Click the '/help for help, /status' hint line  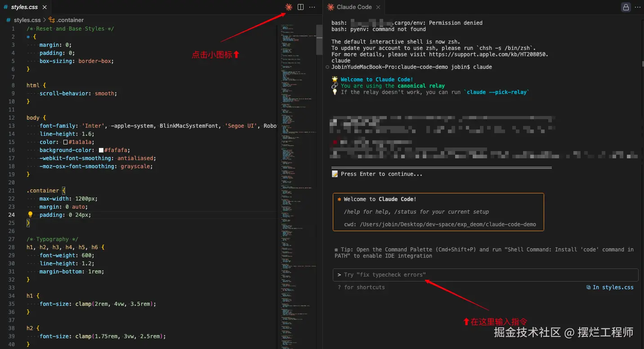pos(416,212)
